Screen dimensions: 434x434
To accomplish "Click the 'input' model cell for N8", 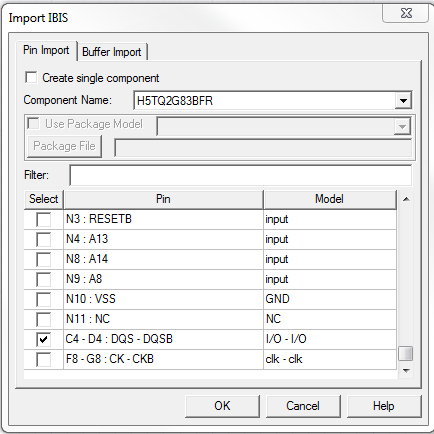I will point(330,259).
